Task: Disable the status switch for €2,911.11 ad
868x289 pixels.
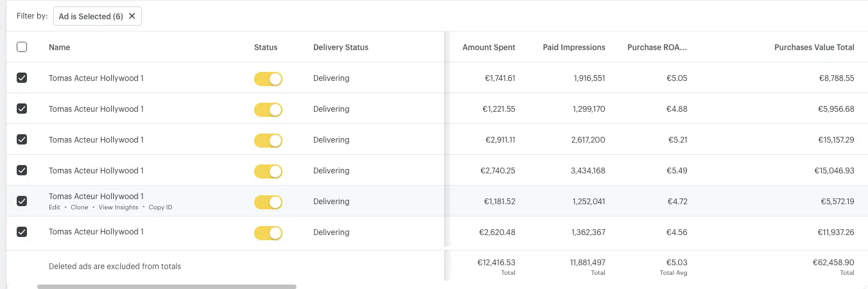Action: pos(268,140)
